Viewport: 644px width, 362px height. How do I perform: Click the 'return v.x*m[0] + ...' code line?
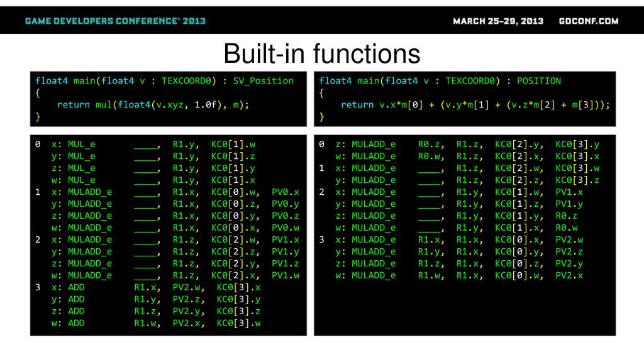tap(475, 105)
